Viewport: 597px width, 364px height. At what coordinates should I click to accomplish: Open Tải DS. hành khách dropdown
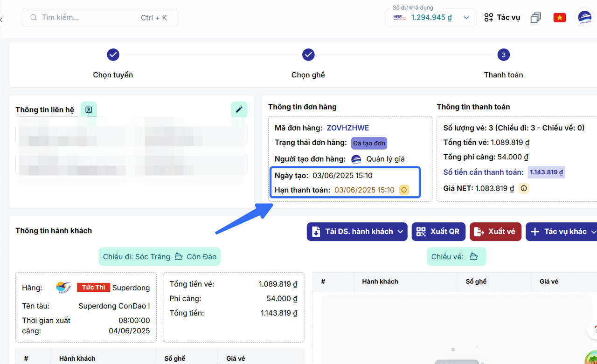tap(357, 232)
